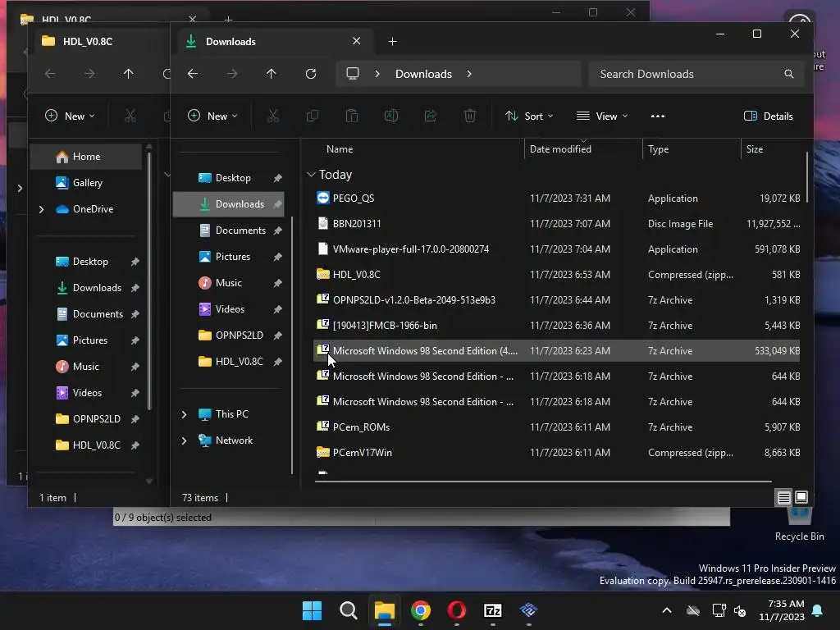The height and width of the screenshot is (630, 840).
Task: Collapse the Today group
Action: [x=311, y=175]
